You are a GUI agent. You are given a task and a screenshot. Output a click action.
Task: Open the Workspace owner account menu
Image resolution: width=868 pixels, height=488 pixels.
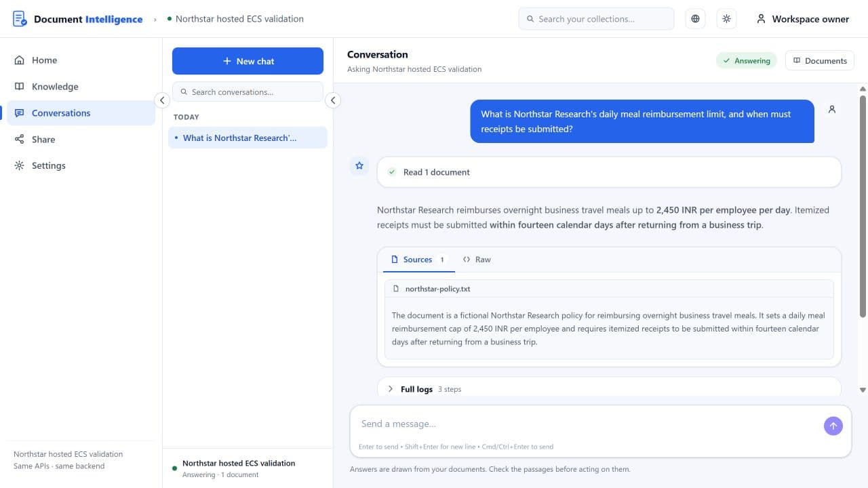(803, 19)
